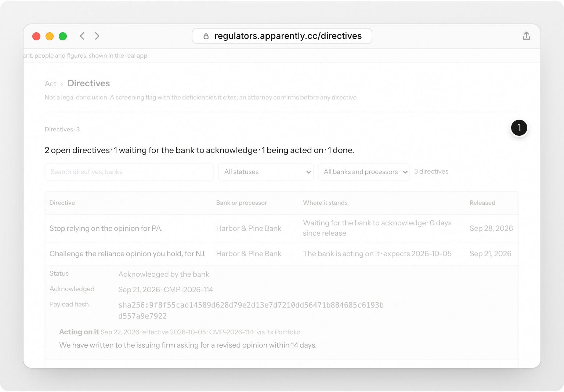Click the 2 open directives summary line

(199, 150)
